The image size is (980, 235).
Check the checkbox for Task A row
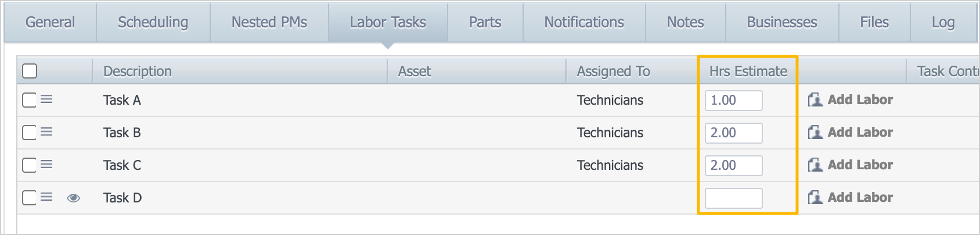pos(29,100)
